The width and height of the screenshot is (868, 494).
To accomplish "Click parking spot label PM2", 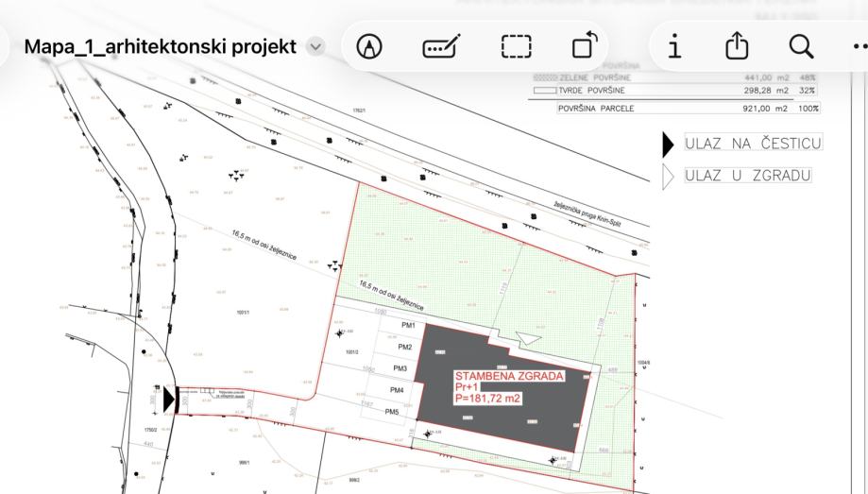I will click(404, 348).
